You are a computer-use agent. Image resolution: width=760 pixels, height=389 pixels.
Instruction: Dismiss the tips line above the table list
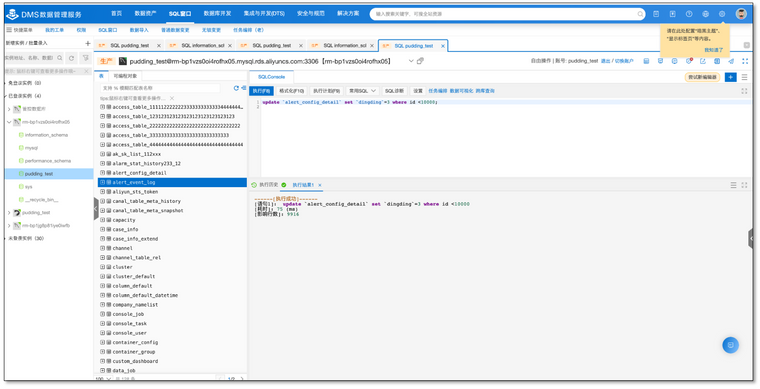tap(172, 98)
